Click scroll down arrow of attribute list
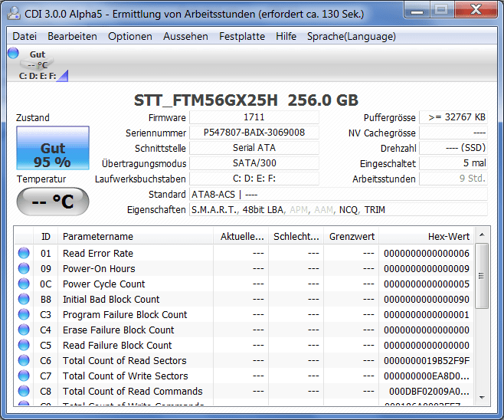 [482, 398]
